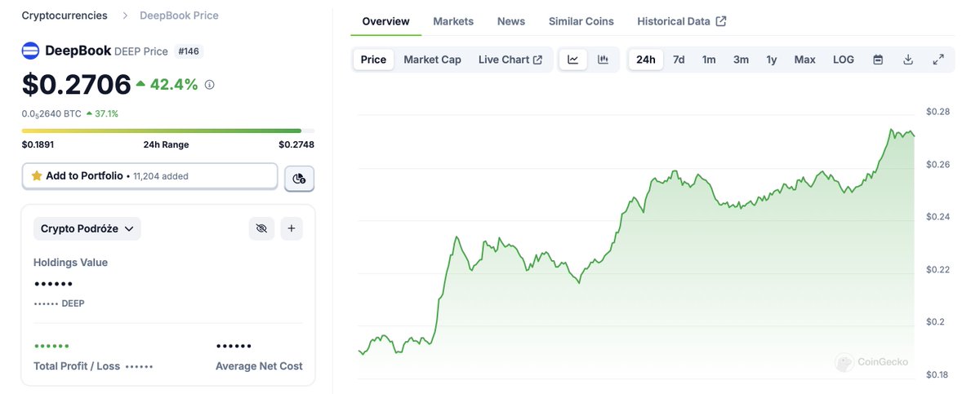Select the Overview tab
Screen dimensions: 980x394
(385, 21)
